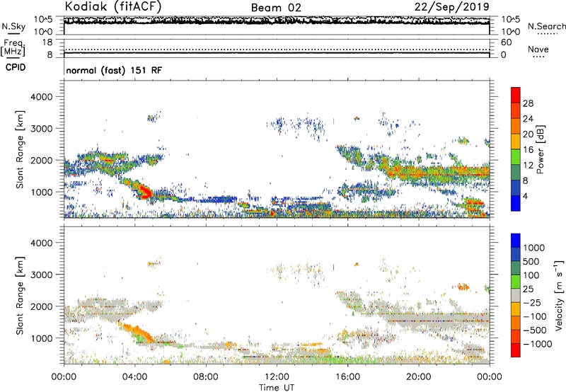Image resolution: width=566 pixels, height=392 pixels.
Task: Click the "Velocity [m s-1]" color bar title
Action: click(x=559, y=295)
